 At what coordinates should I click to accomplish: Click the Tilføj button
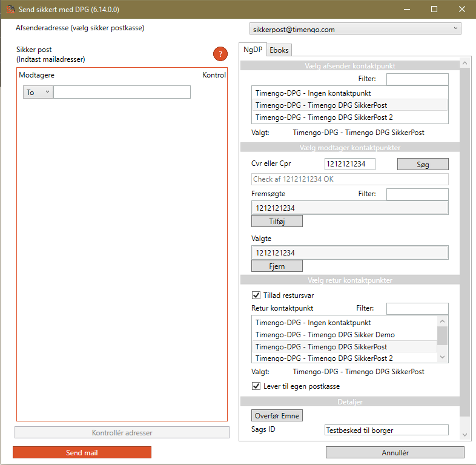277,221
